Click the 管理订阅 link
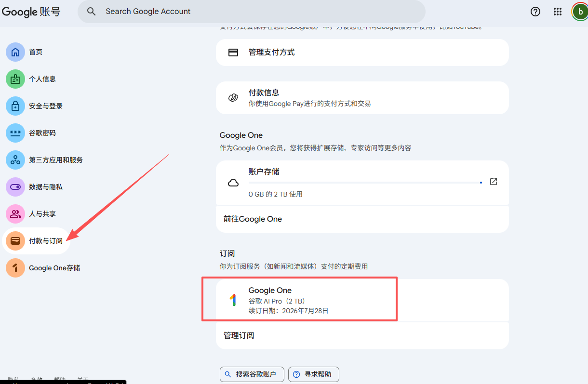 (x=239, y=335)
